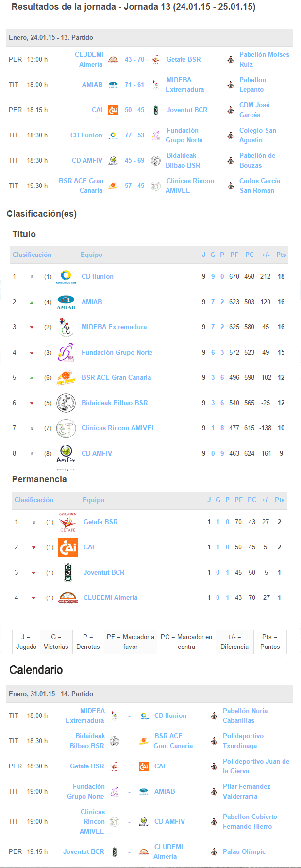Click the MIDEBA Extremadura logo in standings
This screenshot has height=868, width=301.
66,327
